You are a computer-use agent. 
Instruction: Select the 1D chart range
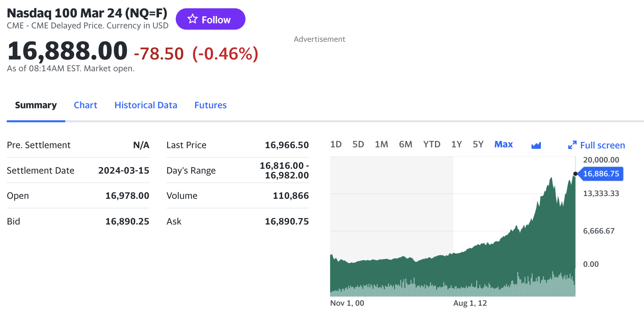click(336, 144)
